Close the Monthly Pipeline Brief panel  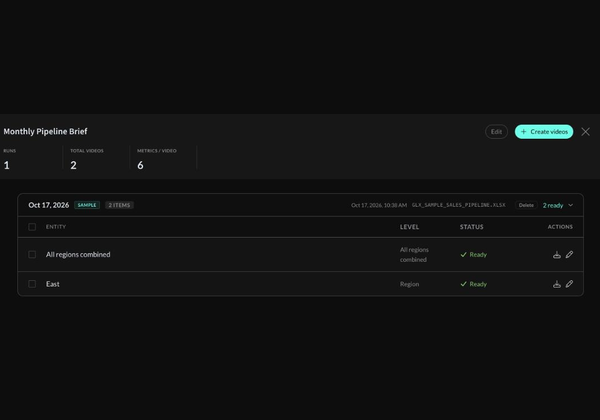[x=585, y=132]
